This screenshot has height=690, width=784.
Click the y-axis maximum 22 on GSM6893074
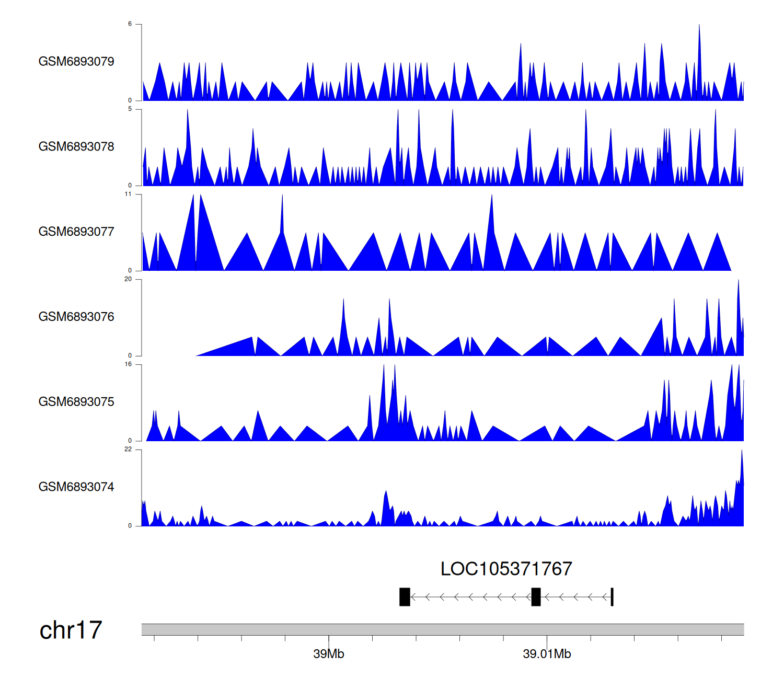coord(128,450)
